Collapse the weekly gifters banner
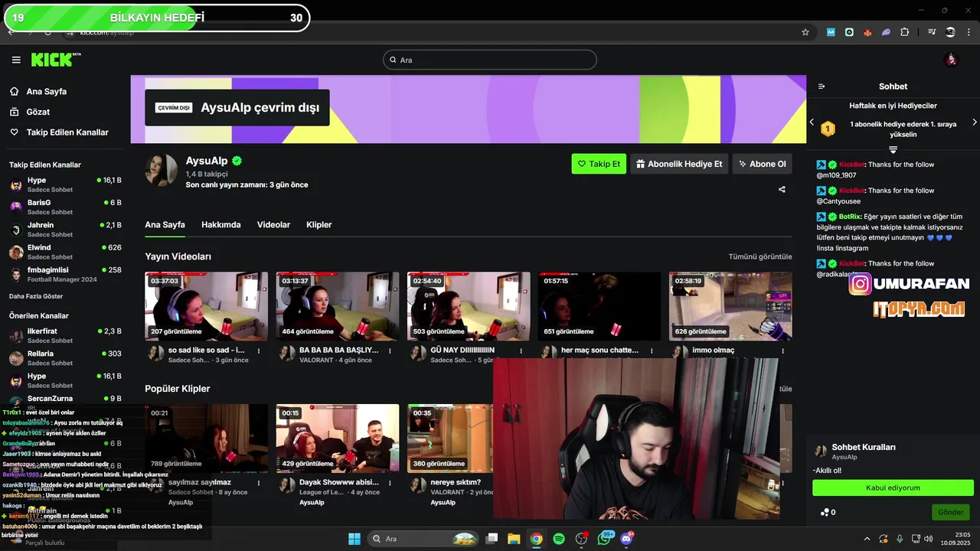 [893, 149]
